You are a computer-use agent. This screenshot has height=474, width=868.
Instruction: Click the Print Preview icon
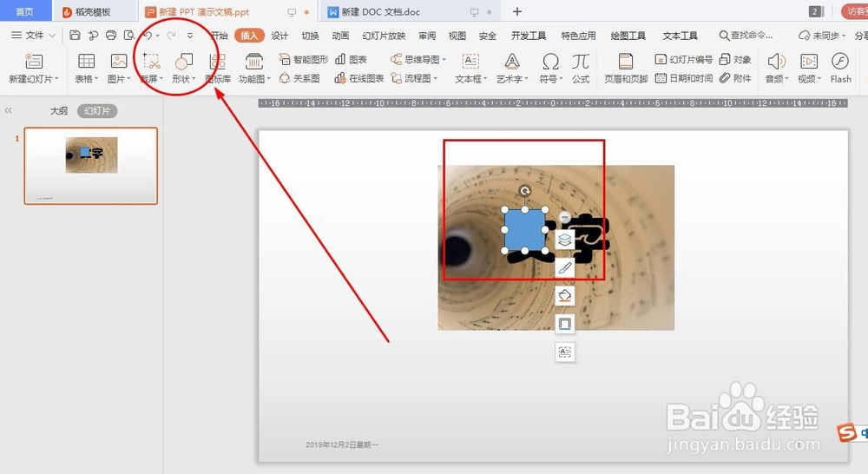coord(129,36)
